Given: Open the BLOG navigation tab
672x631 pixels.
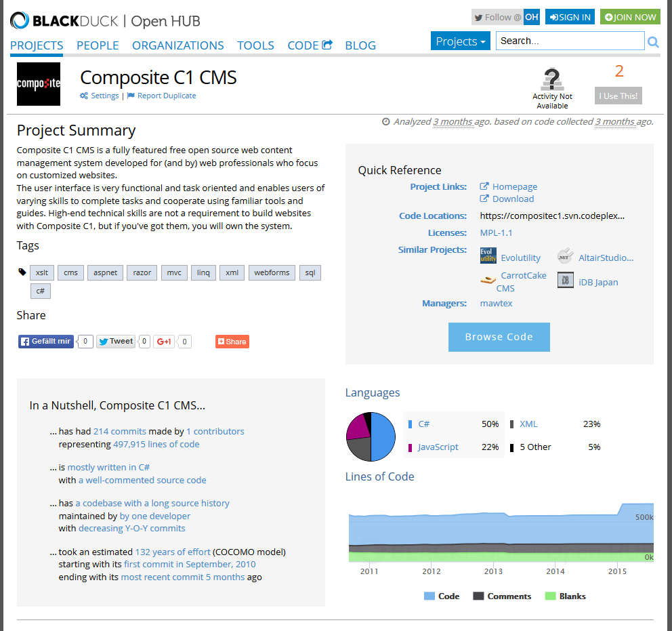Looking at the screenshot, I should pos(360,45).
